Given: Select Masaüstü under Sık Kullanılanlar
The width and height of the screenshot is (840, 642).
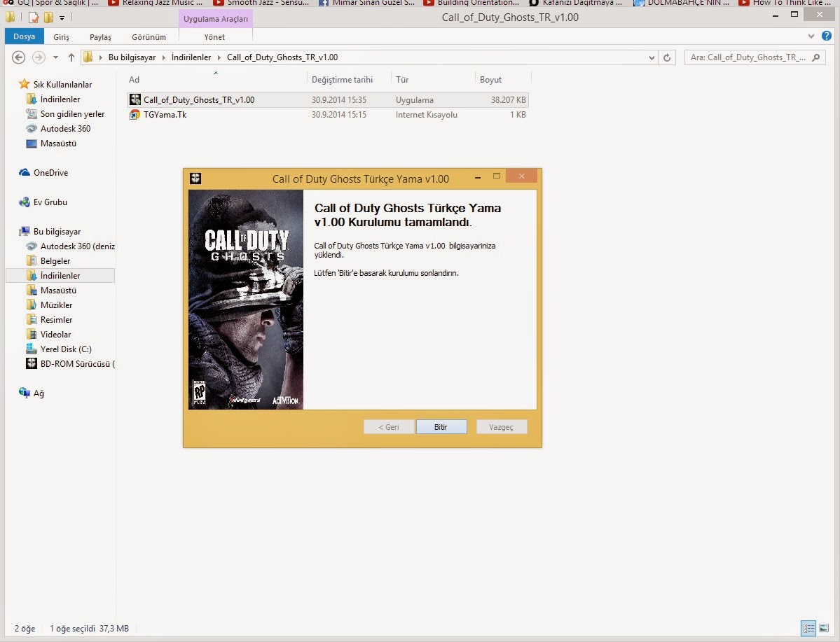Looking at the screenshot, I should (x=58, y=143).
